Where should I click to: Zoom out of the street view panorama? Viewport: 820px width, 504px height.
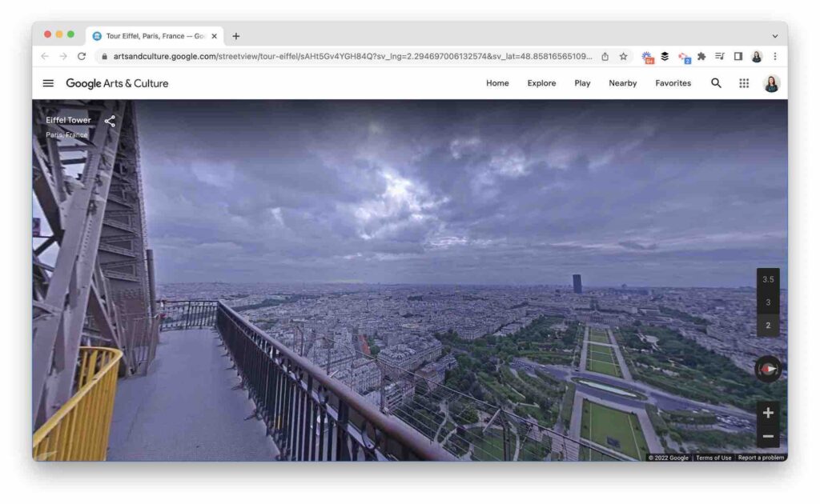tap(766, 435)
